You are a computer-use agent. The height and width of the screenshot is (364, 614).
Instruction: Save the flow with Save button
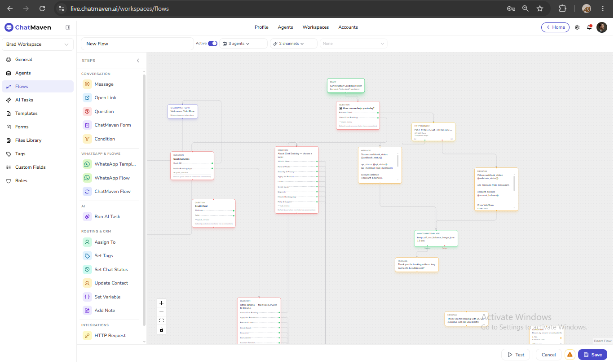(x=592, y=355)
